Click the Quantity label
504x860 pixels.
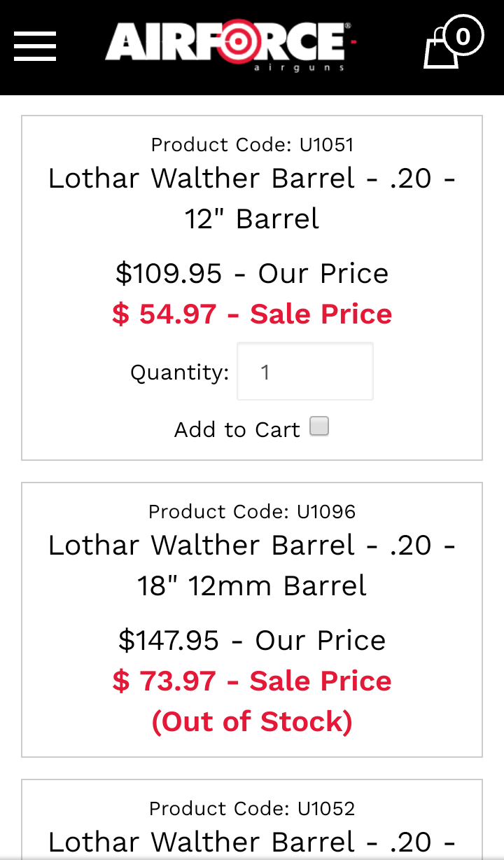(x=180, y=373)
